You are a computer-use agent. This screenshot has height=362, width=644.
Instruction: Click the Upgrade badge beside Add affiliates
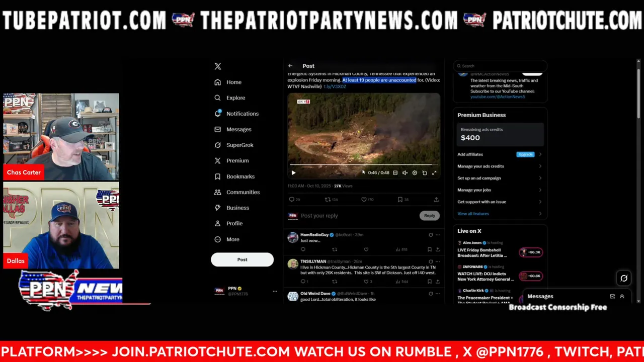tap(525, 154)
